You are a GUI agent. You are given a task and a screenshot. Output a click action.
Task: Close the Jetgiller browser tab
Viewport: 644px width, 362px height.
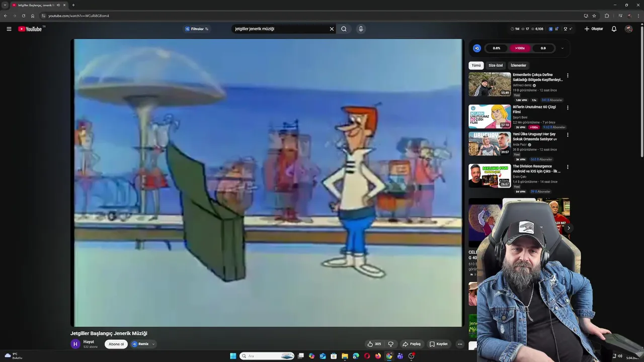click(64, 5)
